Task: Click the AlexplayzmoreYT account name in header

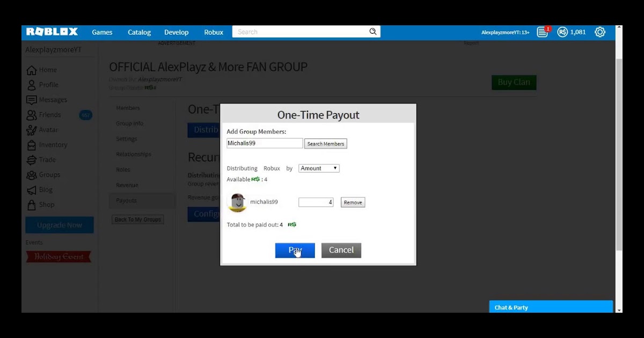Action: pyautogui.click(x=505, y=32)
